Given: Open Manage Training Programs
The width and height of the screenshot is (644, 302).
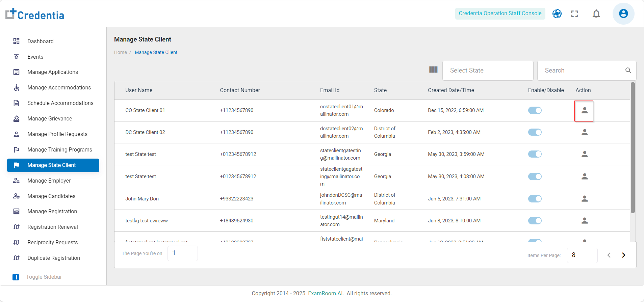Looking at the screenshot, I should [x=53, y=149].
